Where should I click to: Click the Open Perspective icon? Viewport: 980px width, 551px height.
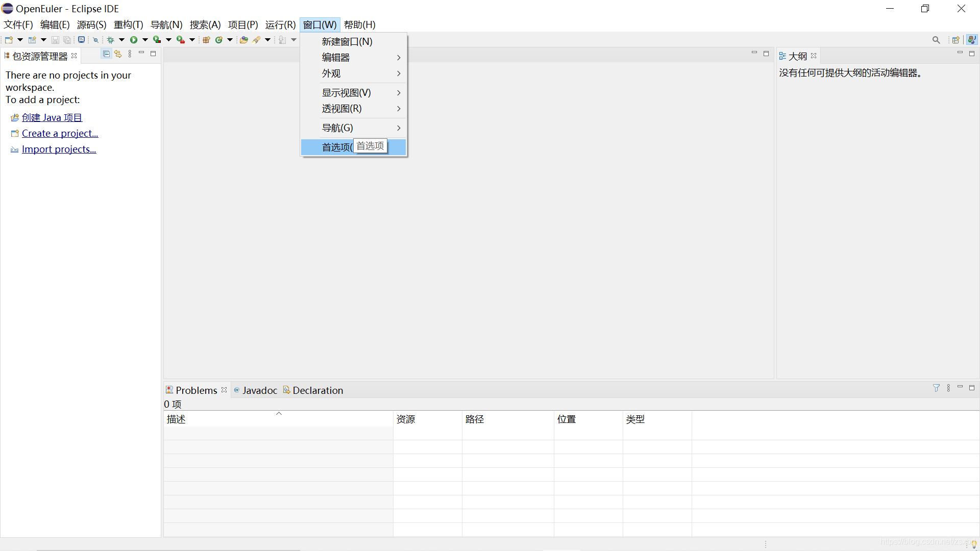pyautogui.click(x=956, y=40)
